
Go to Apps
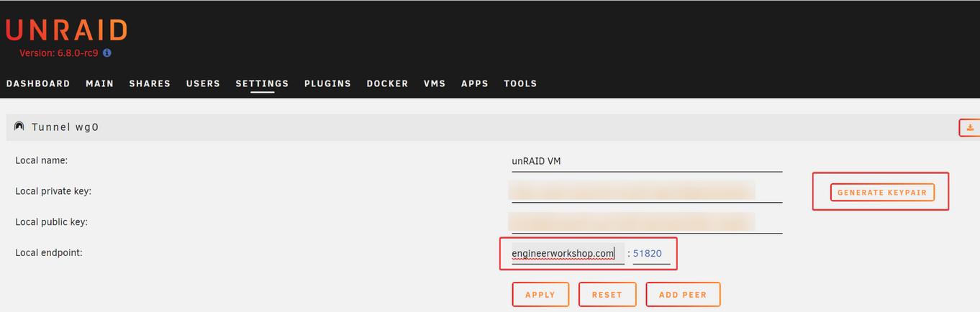click(x=475, y=83)
